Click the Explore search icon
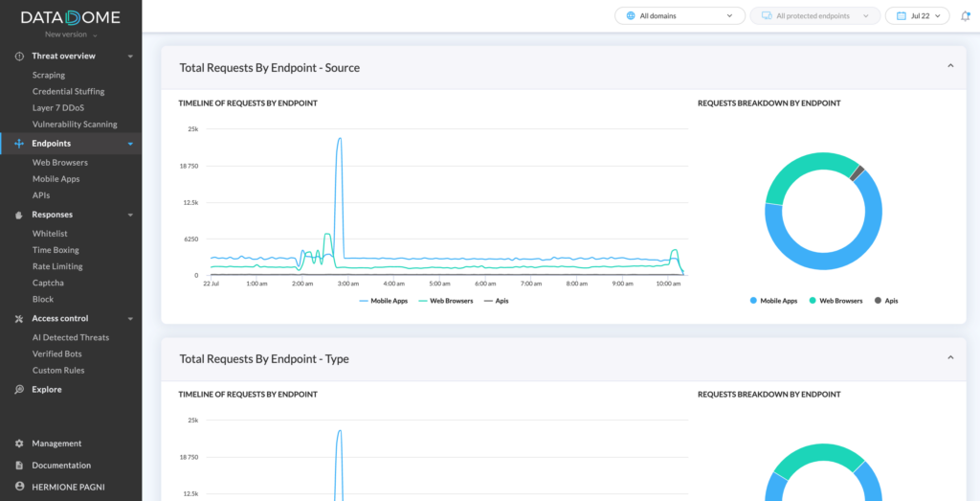Screen dimensions: 980x501 click(x=19, y=390)
